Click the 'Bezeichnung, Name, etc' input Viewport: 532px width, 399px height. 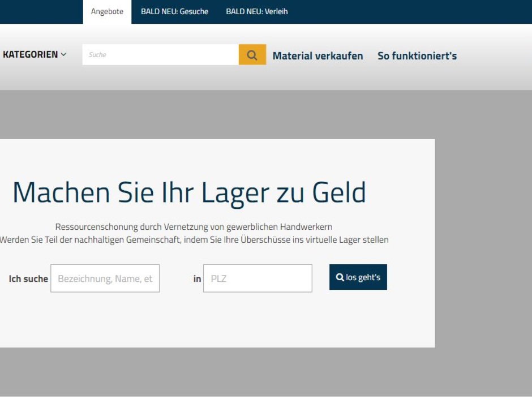[x=105, y=278]
